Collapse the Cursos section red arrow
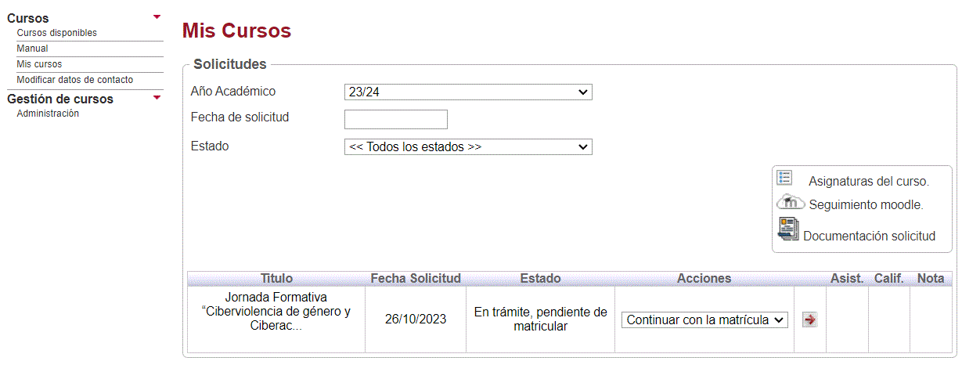980x390 pixels. tap(157, 16)
